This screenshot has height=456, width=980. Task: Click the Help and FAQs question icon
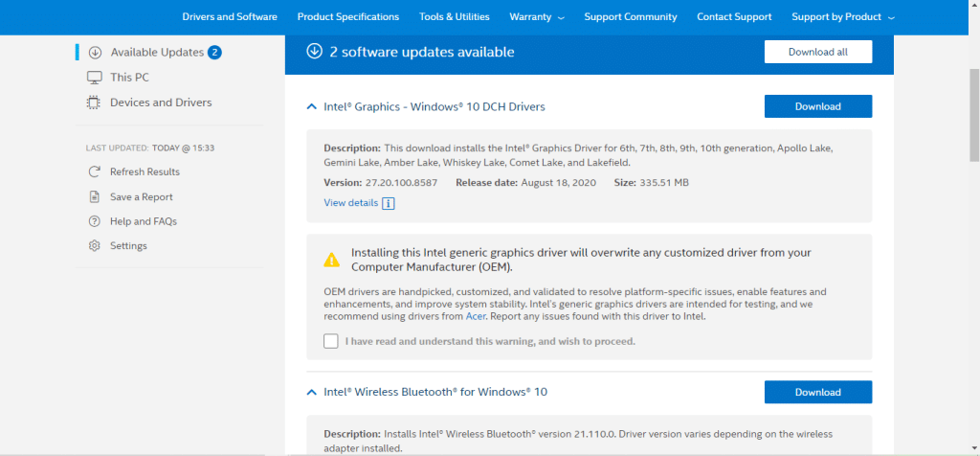pos(94,221)
